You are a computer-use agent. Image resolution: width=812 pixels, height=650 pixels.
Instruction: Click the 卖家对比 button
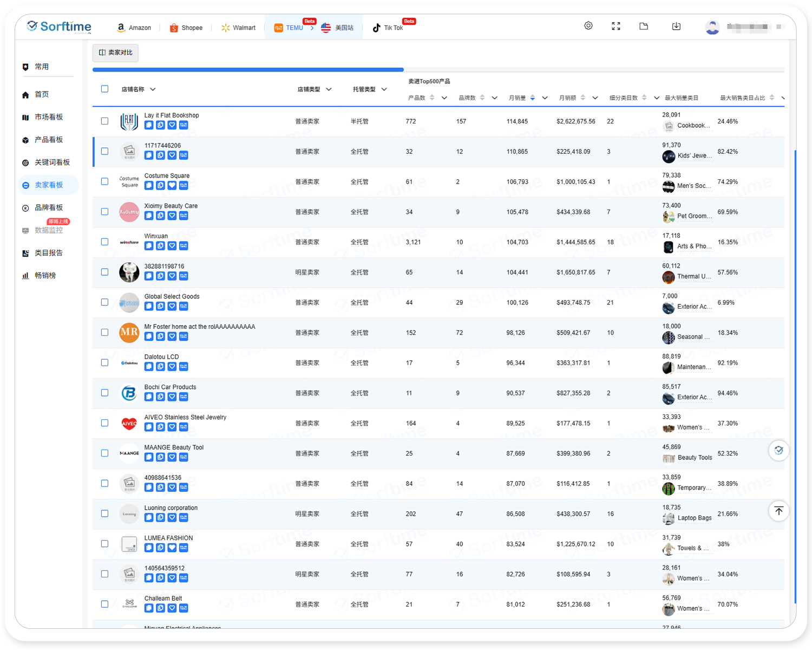coord(116,53)
